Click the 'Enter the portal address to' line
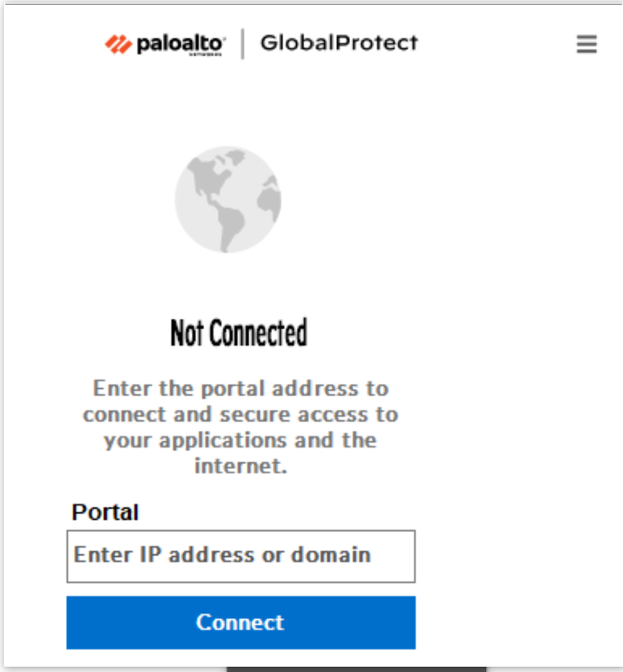Image resolution: width=623 pixels, height=672 pixels. tap(241, 388)
